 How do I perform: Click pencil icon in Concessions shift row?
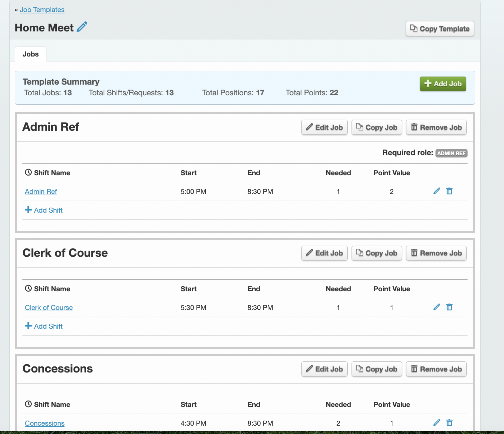(x=436, y=423)
